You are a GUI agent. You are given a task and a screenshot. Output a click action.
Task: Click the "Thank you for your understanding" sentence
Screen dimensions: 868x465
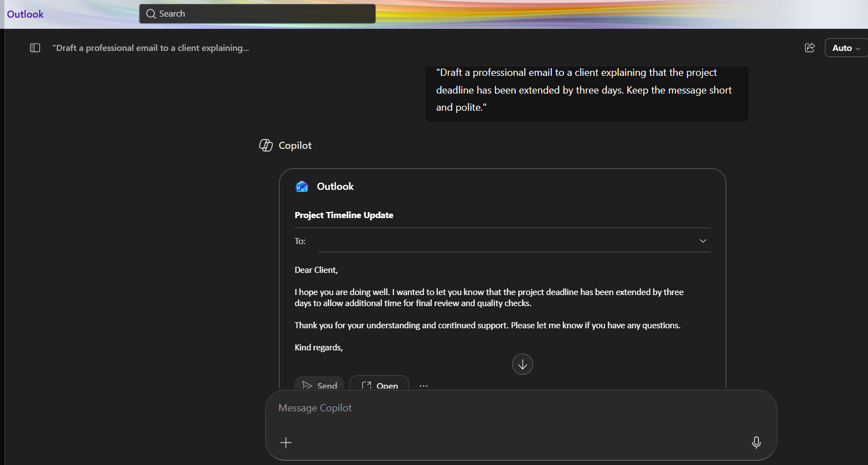coord(488,325)
